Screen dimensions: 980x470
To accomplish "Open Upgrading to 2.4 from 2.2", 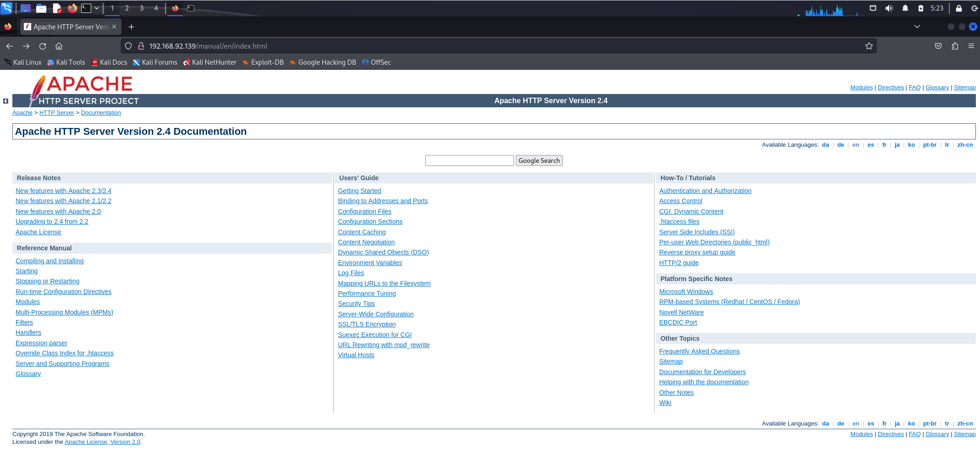I will pos(52,221).
